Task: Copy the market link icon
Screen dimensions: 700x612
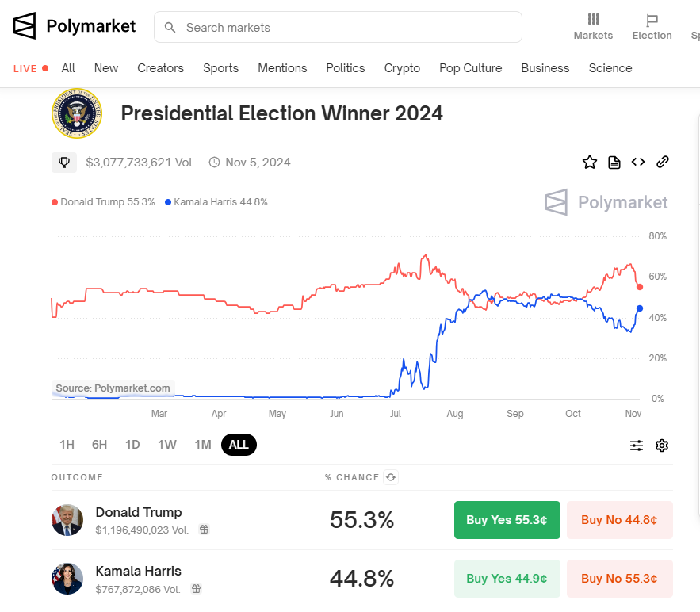Action: [x=663, y=163]
